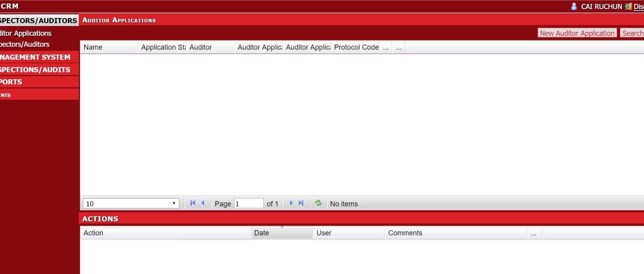Viewport: 644px width, 274px height.
Task: Click the 'No items' status text
Action: click(x=344, y=204)
